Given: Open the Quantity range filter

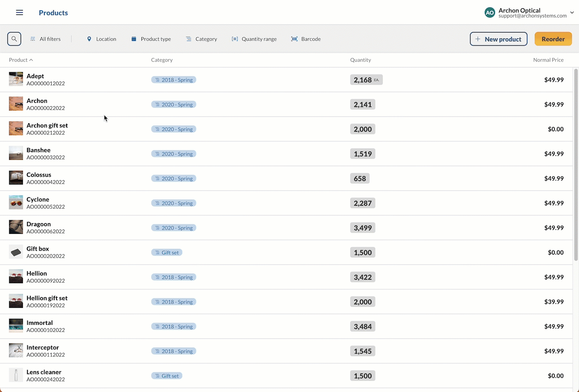Looking at the screenshot, I should [254, 39].
